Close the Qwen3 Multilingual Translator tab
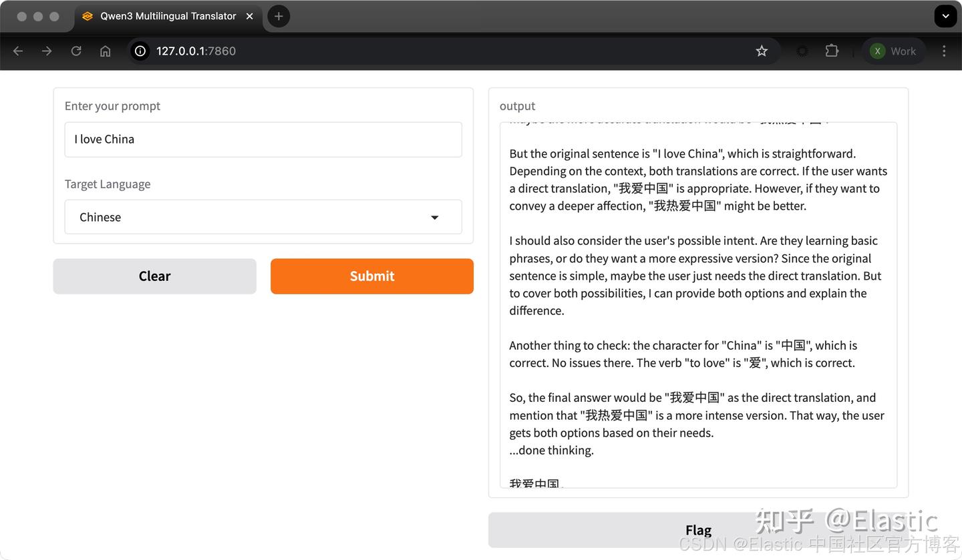This screenshot has width=962, height=560. 250,16
